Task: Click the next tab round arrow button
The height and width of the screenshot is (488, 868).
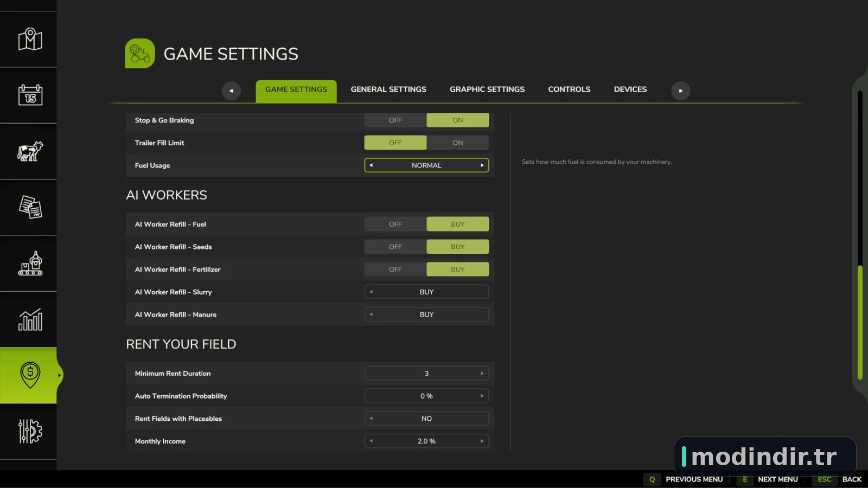Action: tap(680, 91)
